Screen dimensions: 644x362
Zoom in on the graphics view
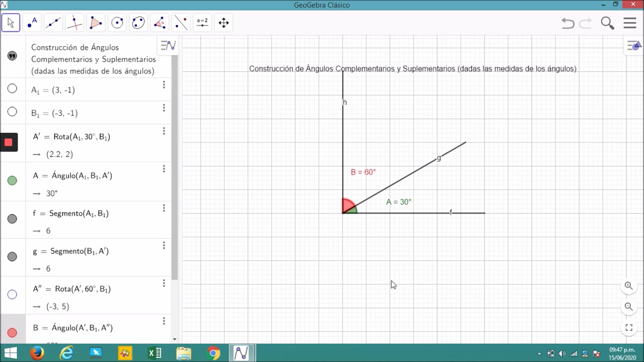[x=628, y=286]
